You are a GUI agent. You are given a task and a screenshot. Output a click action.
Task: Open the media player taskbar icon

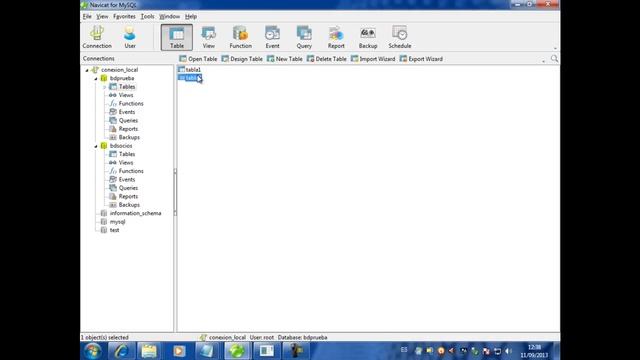(179, 351)
